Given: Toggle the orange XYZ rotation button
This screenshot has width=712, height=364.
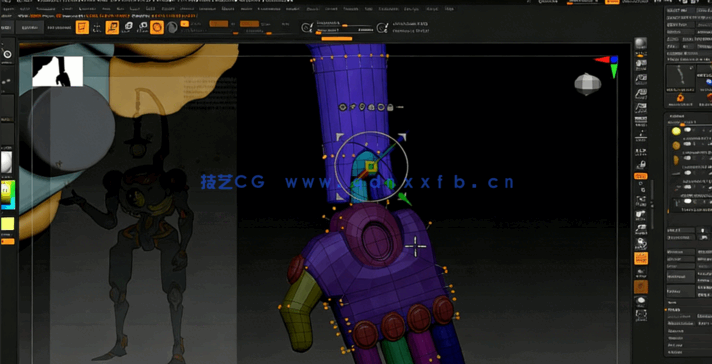Looking at the screenshot, I should [641, 176].
